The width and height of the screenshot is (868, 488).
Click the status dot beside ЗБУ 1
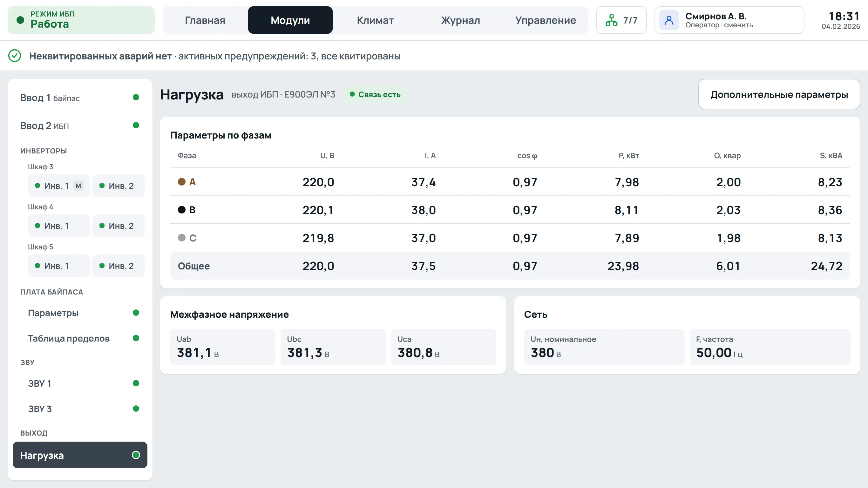pyautogui.click(x=136, y=383)
